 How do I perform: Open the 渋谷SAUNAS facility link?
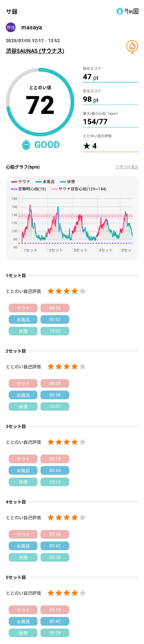(35, 51)
